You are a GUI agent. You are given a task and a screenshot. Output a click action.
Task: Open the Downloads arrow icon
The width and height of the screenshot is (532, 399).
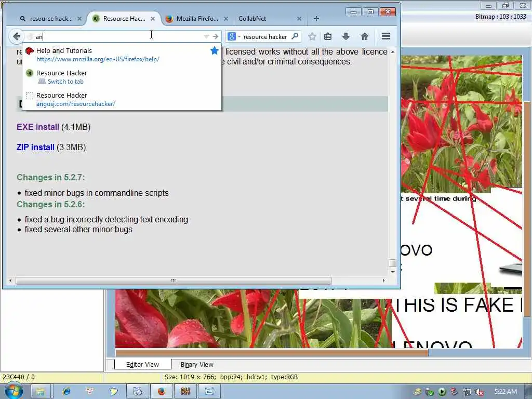[x=345, y=36]
